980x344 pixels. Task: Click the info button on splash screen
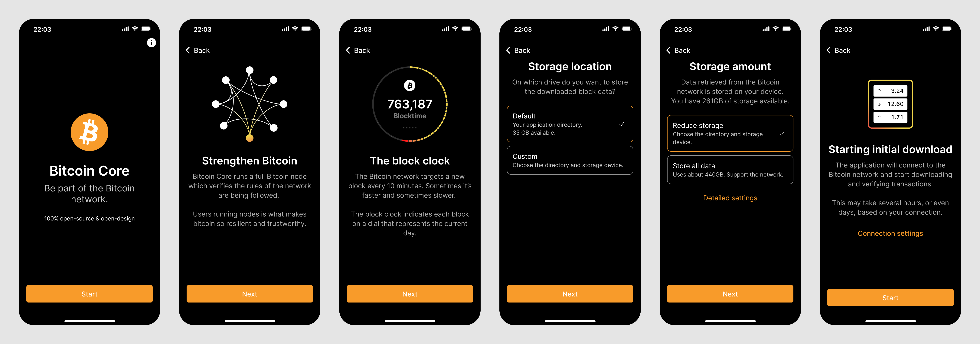pos(150,43)
